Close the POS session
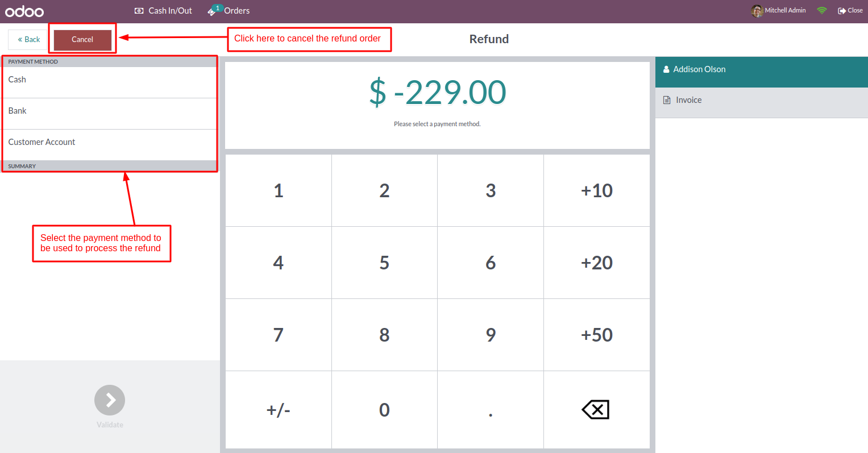 coord(850,11)
